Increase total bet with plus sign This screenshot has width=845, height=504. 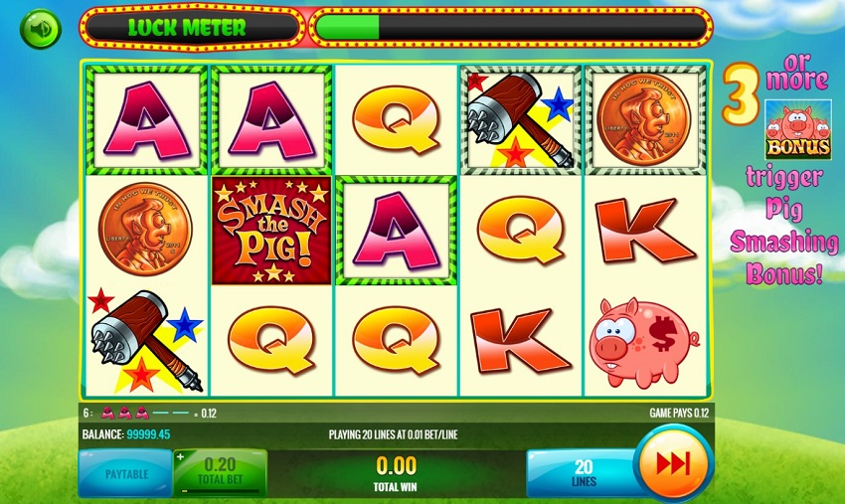point(181,456)
